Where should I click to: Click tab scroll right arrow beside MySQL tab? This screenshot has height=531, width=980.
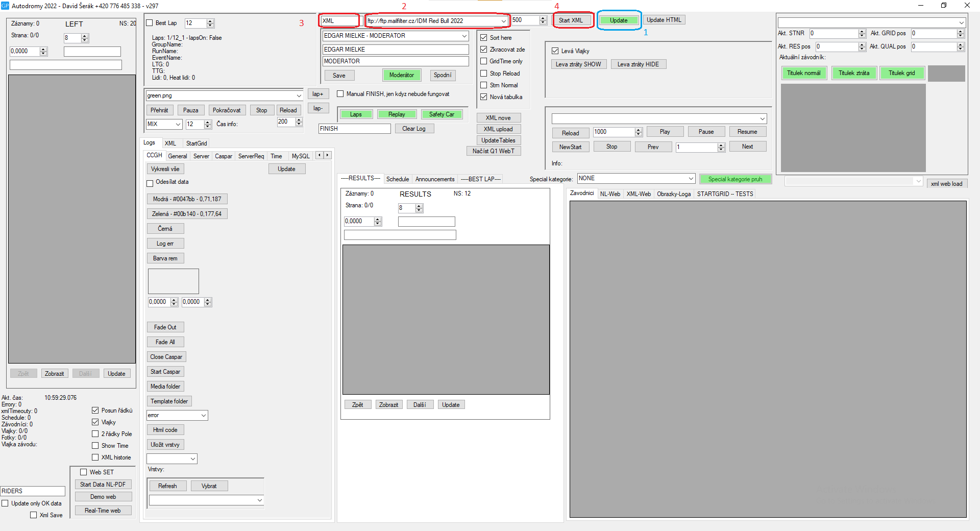point(328,155)
